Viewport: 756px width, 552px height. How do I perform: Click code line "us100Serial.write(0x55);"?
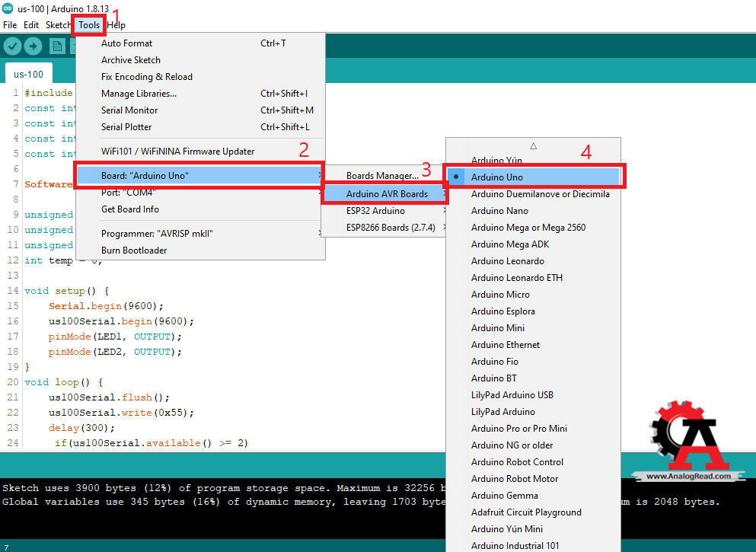(121, 413)
